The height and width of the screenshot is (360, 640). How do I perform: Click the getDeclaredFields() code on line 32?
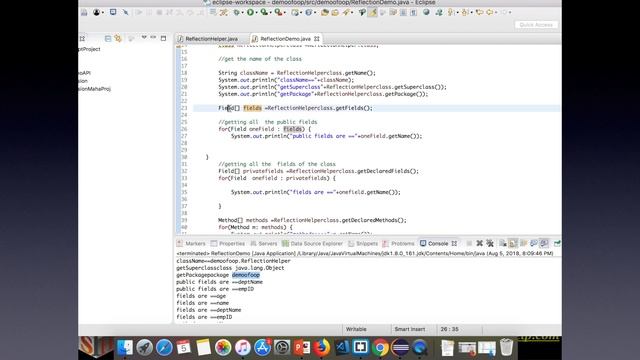388,171
